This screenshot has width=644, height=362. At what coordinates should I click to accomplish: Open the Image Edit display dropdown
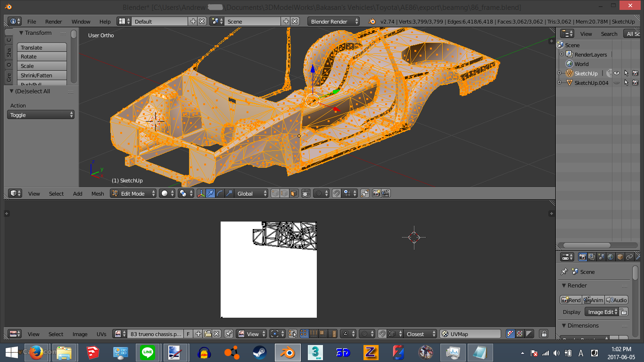(x=601, y=312)
